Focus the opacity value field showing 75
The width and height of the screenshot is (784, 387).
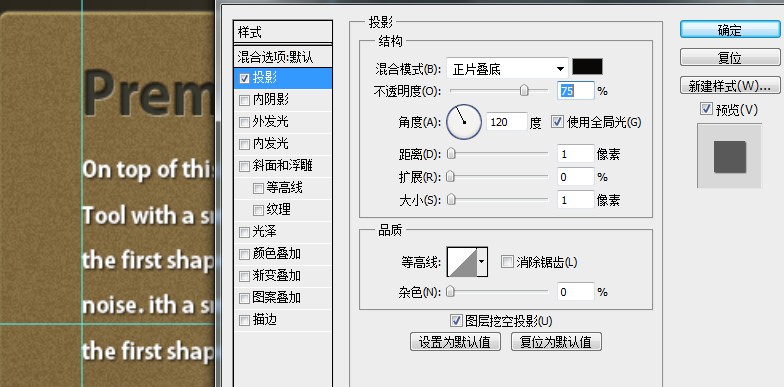point(576,91)
